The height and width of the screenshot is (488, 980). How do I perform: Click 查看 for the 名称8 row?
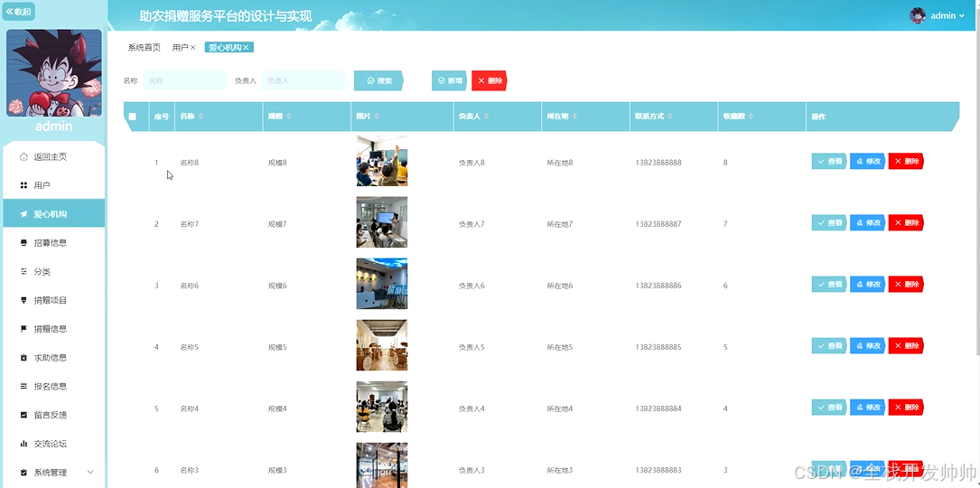tap(829, 162)
